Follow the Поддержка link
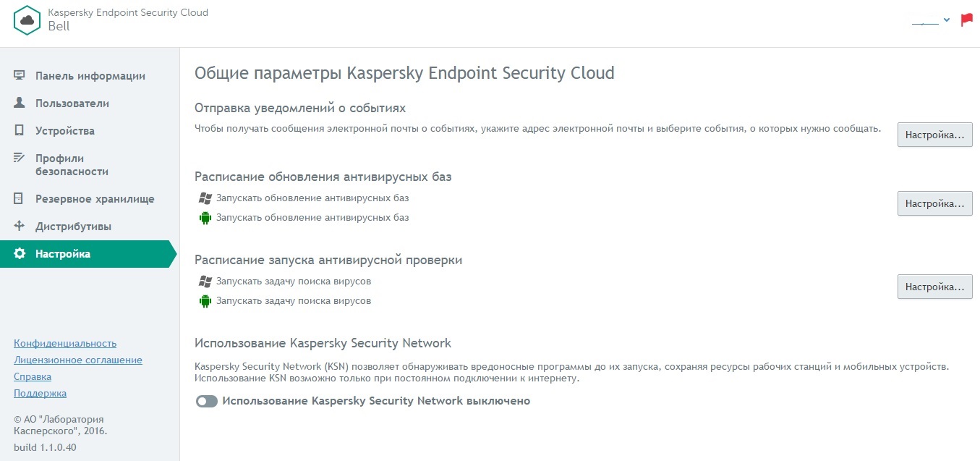The height and width of the screenshot is (461, 980). [40, 393]
